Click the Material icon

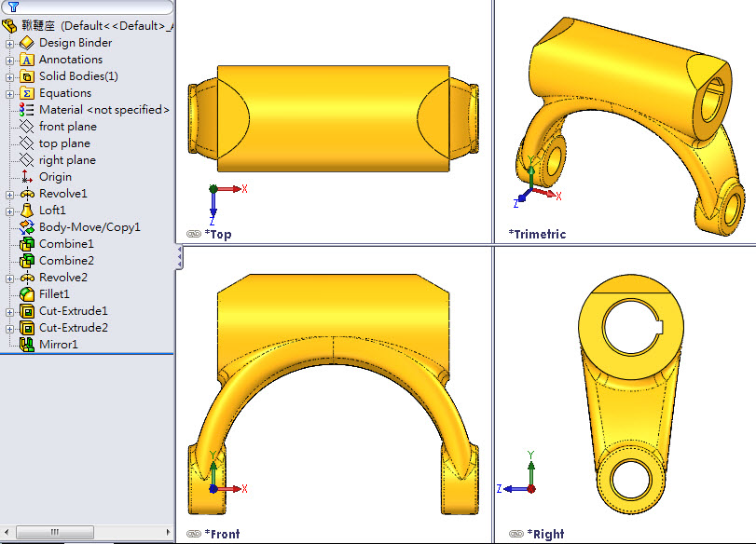click(26, 110)
